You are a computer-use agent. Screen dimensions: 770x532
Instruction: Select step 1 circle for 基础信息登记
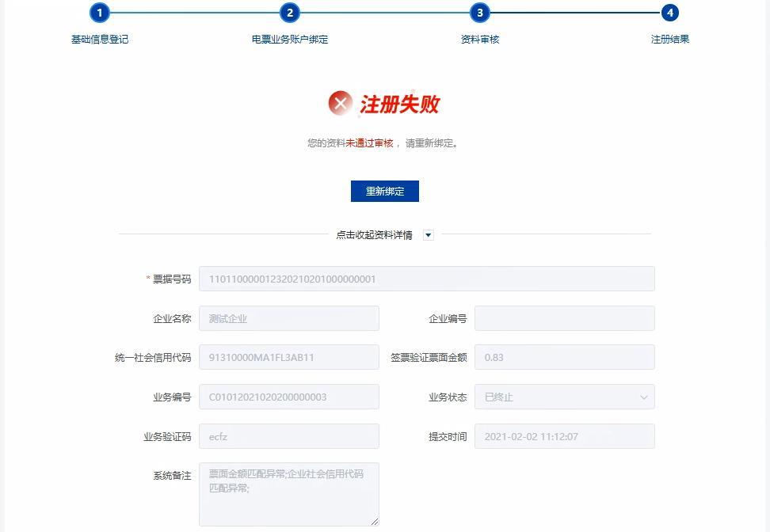coord(98,13)
